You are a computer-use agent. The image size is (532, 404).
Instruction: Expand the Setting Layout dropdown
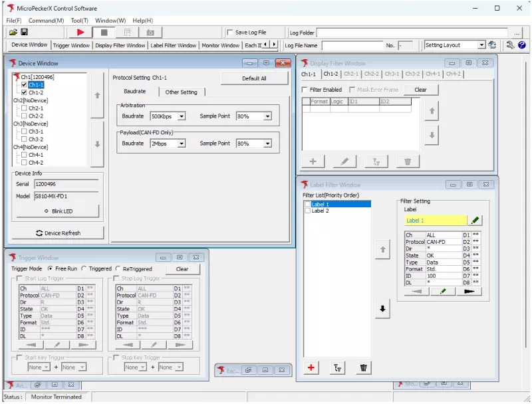(x=481, y=45)
